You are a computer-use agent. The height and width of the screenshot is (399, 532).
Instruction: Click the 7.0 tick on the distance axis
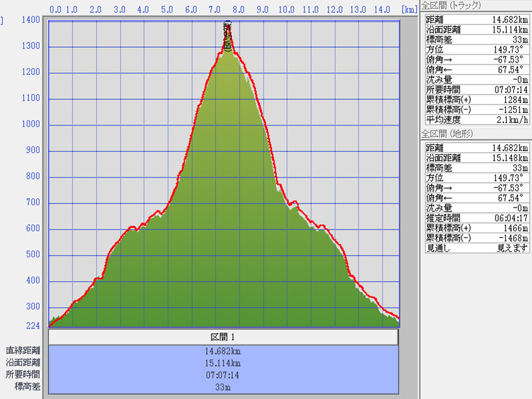pyautogui.click(x=215, y=10)
